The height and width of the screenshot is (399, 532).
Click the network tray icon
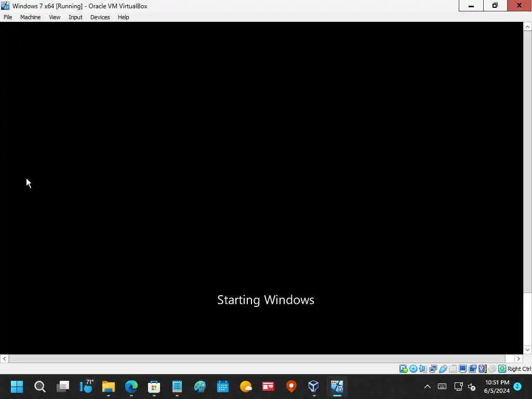458,387
